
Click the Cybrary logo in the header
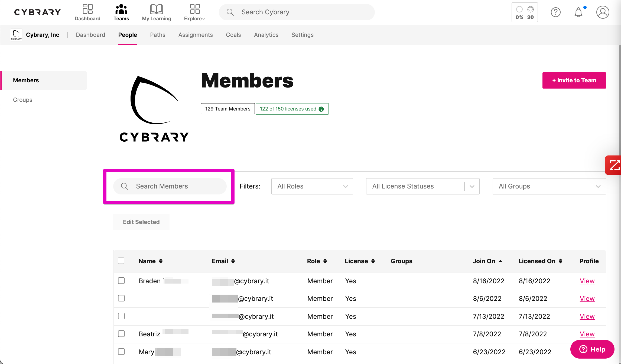37,12
